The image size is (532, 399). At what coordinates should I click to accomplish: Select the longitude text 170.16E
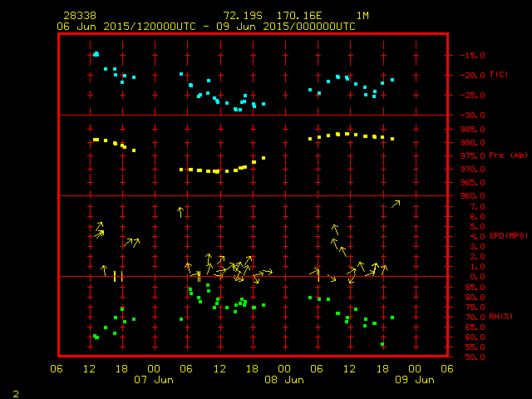coord(299,16)
